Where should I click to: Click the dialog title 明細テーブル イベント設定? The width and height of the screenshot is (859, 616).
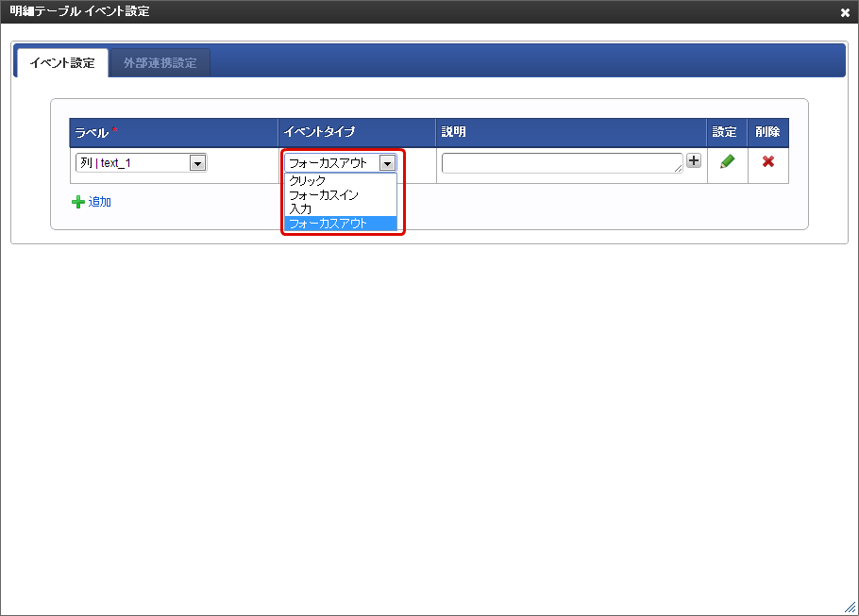click(x=79, y=11)
